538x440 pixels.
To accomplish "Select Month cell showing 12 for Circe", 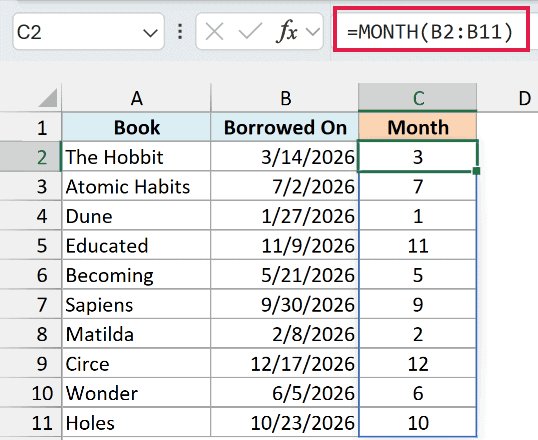I will [x=418, y=363].
